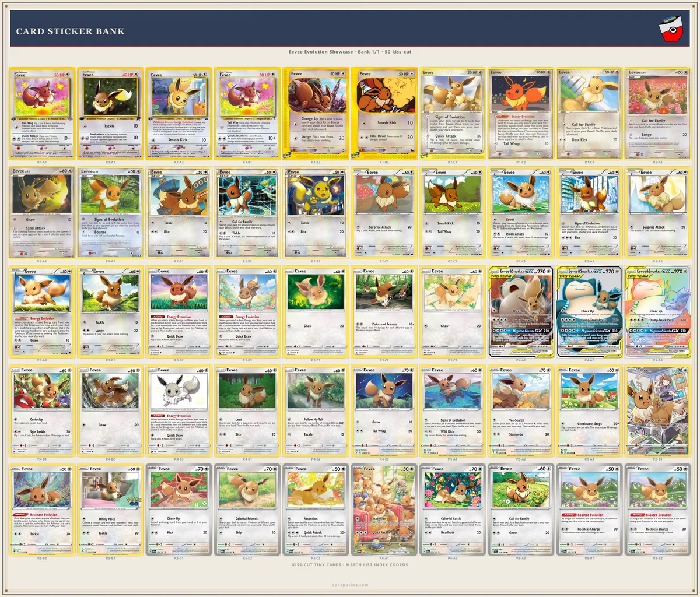Select the white shiny Eevee card

click(179, 411)
